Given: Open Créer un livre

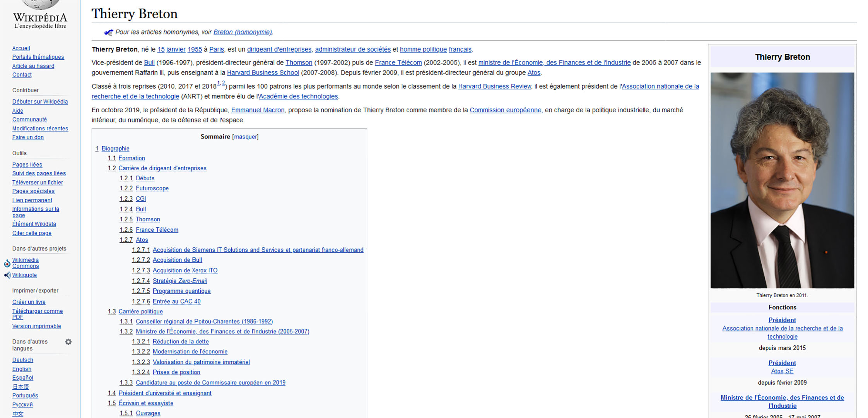Looking at the screenshot, I should pyautogui.click(x=29, y=302).
